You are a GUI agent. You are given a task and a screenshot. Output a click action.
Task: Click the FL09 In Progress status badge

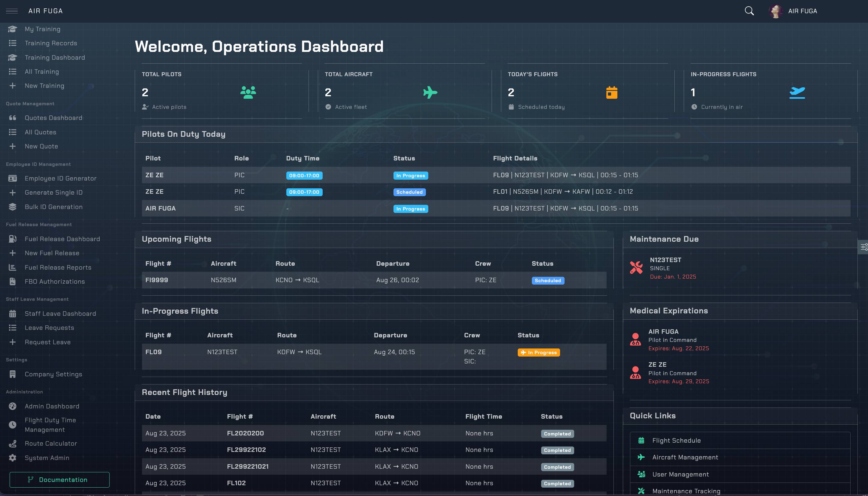(x=538, y=352)
